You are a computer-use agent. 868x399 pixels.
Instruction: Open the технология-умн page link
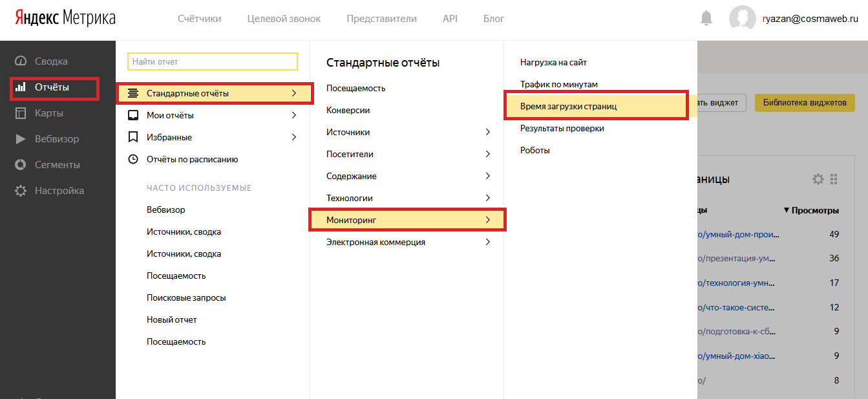tap(737, 283)
